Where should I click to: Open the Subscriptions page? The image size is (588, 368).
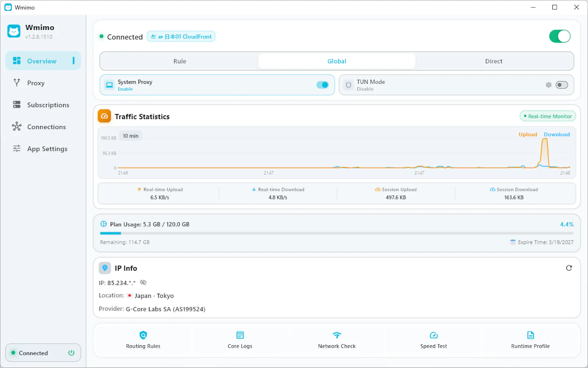tap(43, 105)
